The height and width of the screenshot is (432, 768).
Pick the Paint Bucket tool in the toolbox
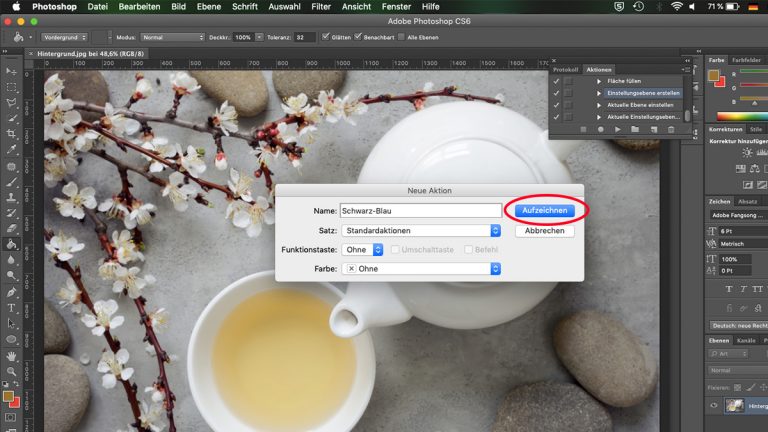10,243
